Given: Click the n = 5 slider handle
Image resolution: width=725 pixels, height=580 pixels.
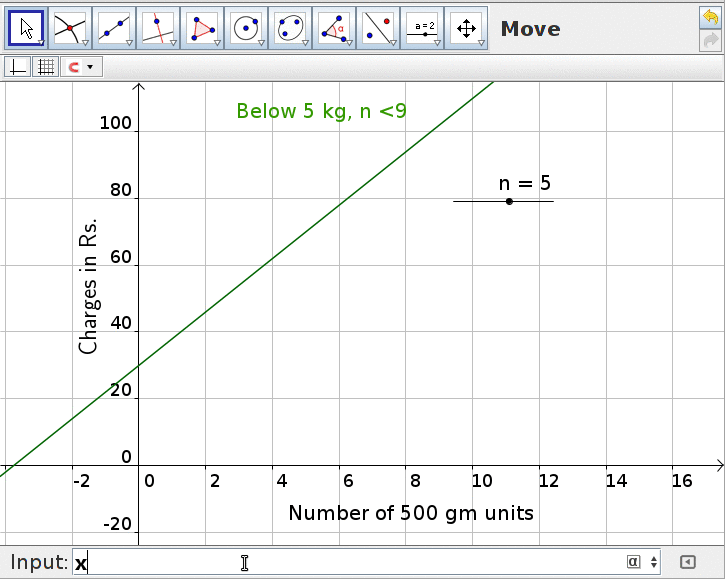Looking at the screenshot, I should pyautogui.click(x=509, y=201).
